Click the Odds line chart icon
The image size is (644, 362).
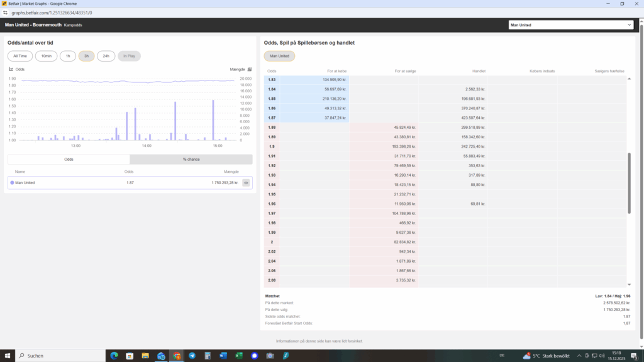point(11,69)
